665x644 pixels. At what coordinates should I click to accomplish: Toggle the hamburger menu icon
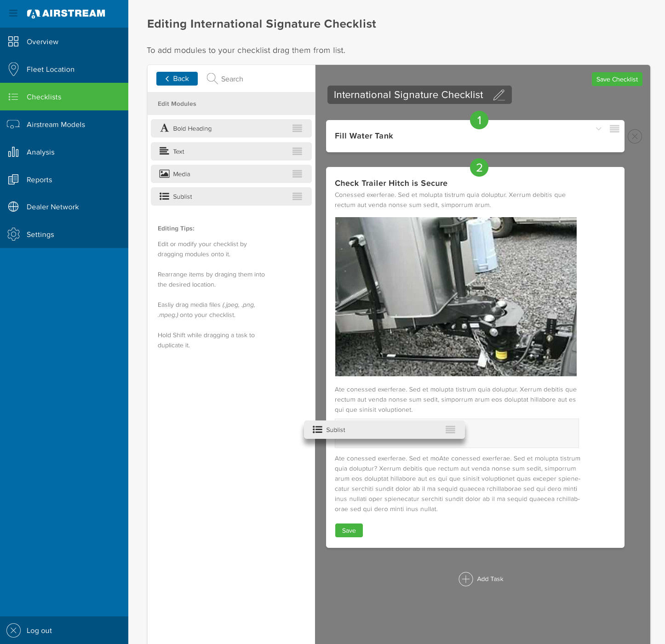(13, 13)
